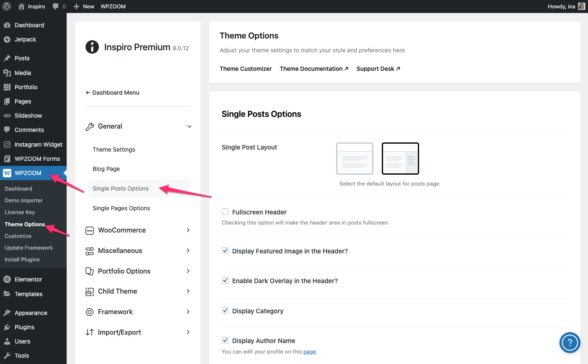This screenshot has width=588, height=364.
Task: Open the Support Desk link
Action: [378, 69]
